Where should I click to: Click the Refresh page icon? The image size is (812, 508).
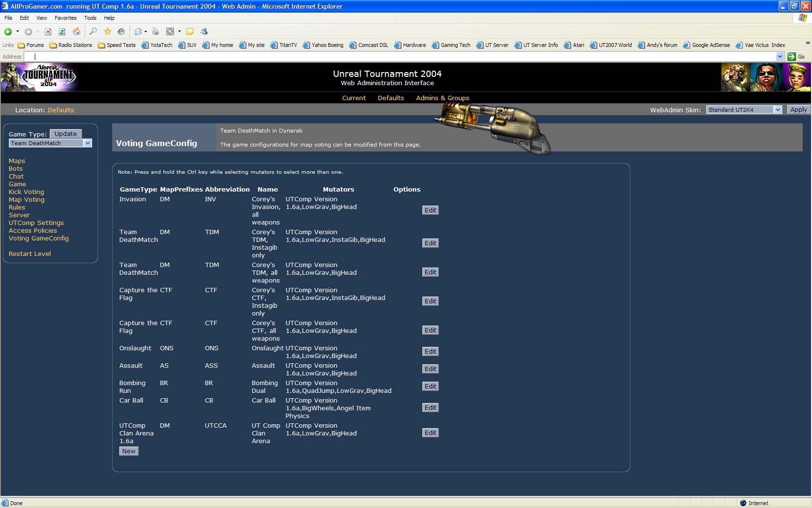(x=62, y=31)
